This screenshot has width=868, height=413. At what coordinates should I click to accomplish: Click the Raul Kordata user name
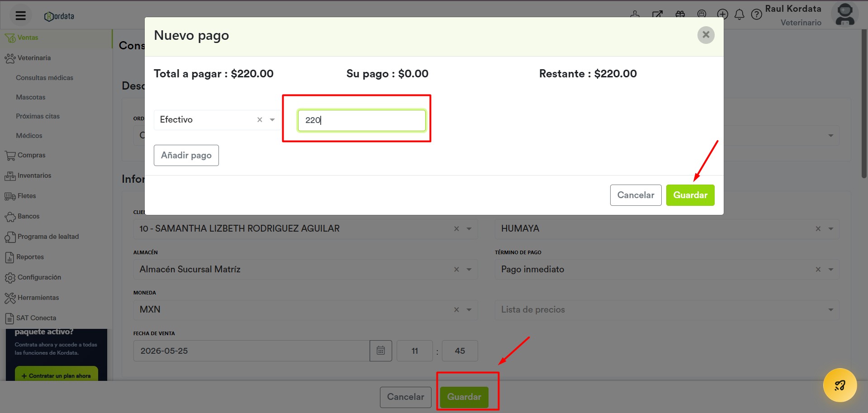tap(793, 9)
